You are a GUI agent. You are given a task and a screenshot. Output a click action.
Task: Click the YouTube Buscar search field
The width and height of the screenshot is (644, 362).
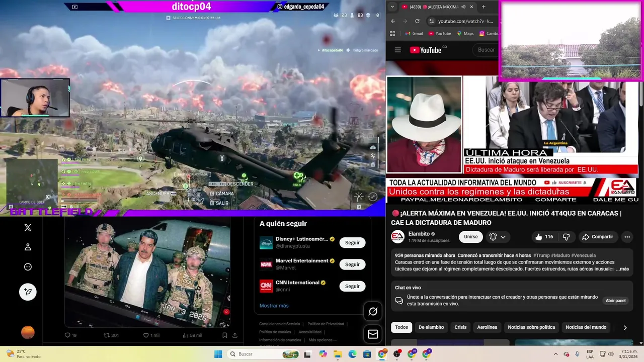point(487,50)
